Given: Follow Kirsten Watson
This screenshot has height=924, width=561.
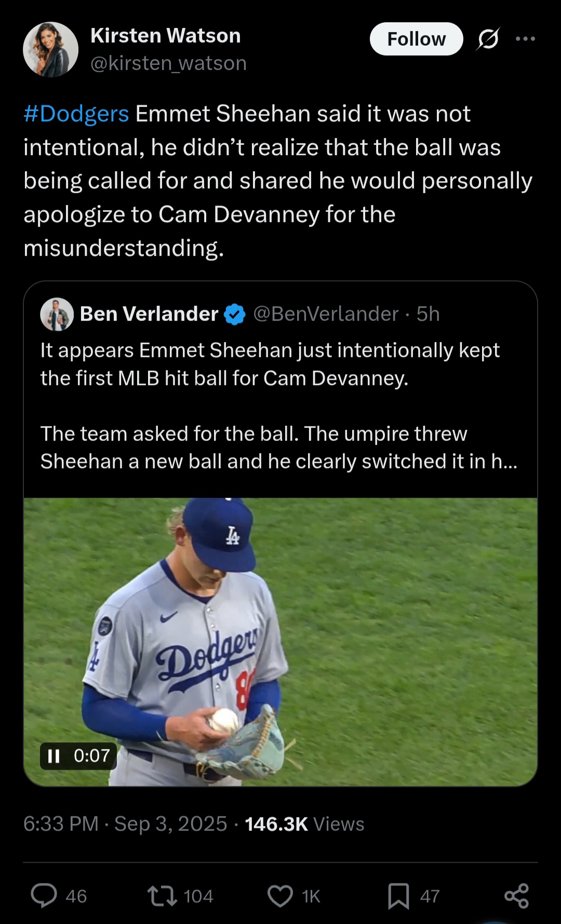Looking at the screenshot, I should pos(416,39).
